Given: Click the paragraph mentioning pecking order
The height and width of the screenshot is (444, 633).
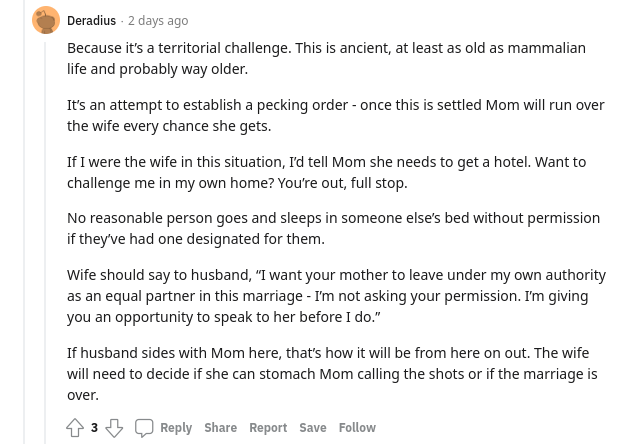Looking at the screenshot, I should pyautogui.click(x=336, y=115).
